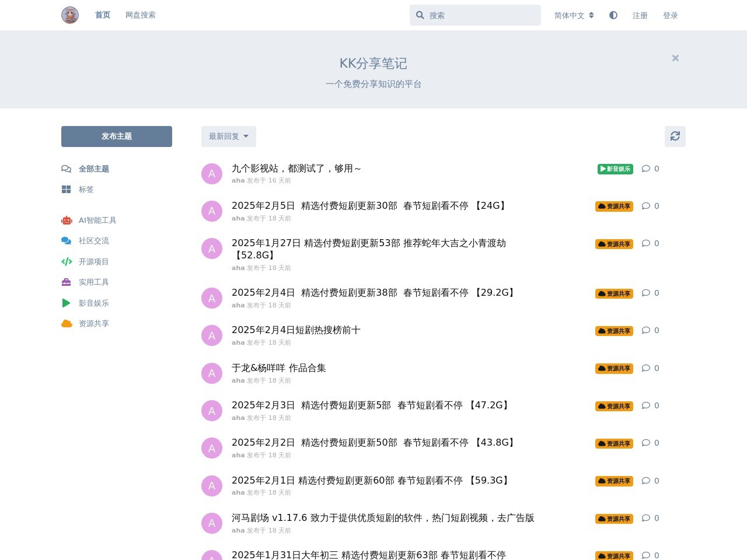The height and width of the screenshot is (560, 747).
Task: Open the 网盘搜索 nav item
Action: (x=141, y=15)
